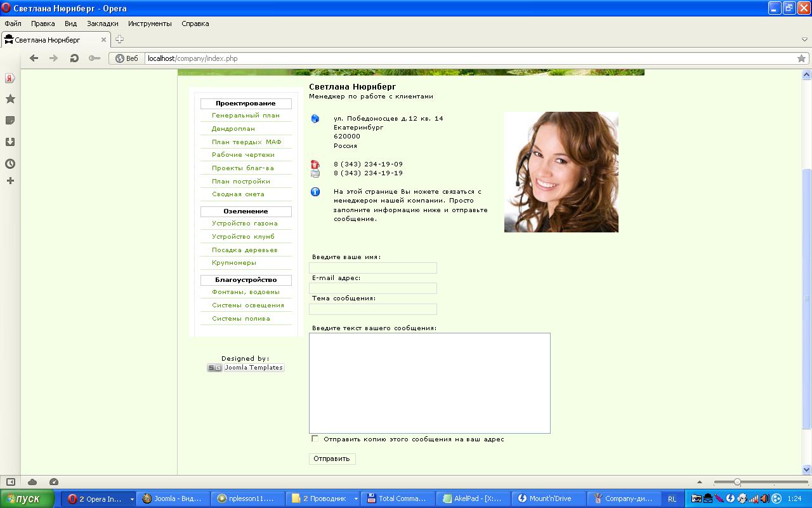Open Системы освещения link
The height and width of the screenshot is (508, 812).
pyautogui.click(x=248, y=305)
